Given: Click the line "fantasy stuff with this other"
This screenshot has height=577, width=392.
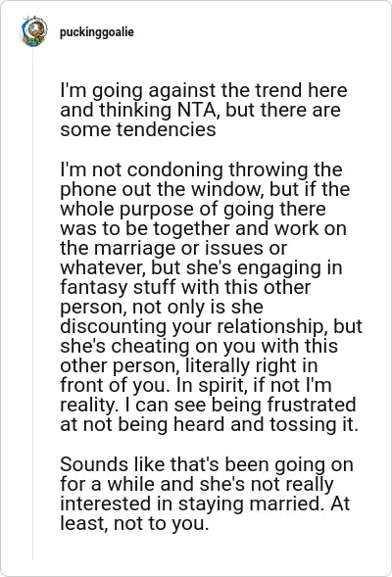Looking at the screenshot, I should (x=185, y=287).
